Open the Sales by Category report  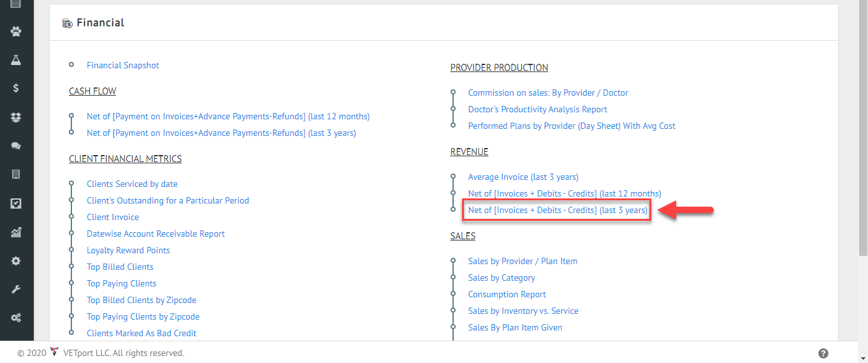point(502,278)
